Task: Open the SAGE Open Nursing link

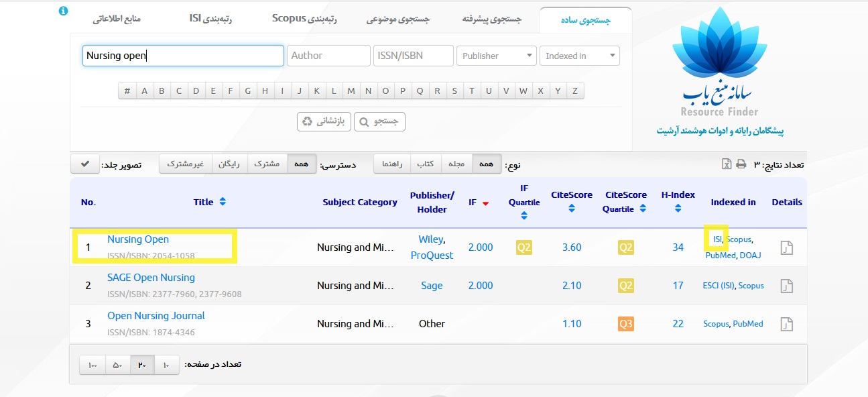Action: click(x=151, y=278)
